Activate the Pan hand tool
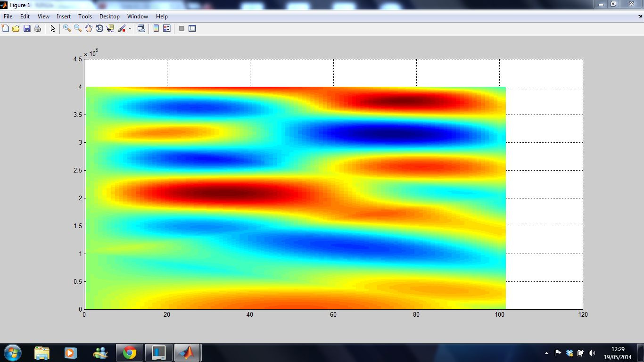 [x=89, y=29]
